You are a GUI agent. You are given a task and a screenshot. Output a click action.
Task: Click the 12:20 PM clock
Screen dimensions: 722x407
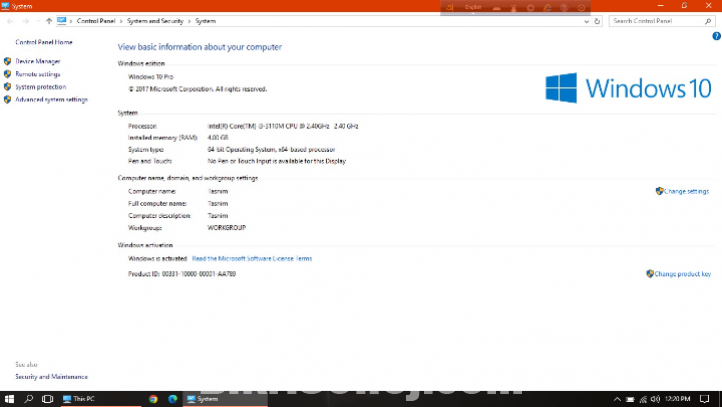point(677,399)
